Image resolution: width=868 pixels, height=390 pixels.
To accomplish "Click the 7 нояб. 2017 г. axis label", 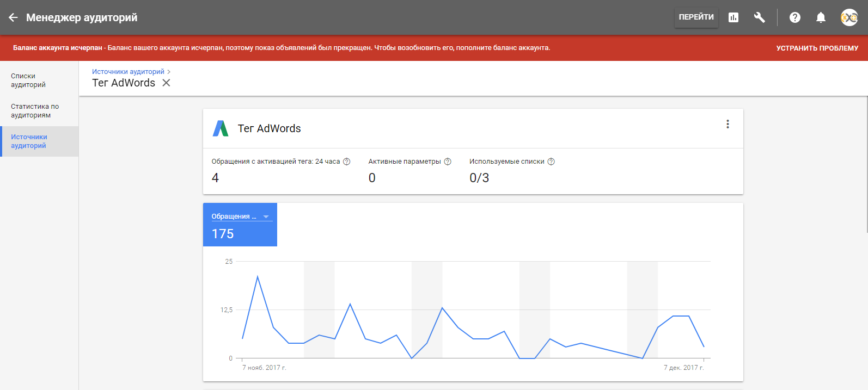I will 264,368.
